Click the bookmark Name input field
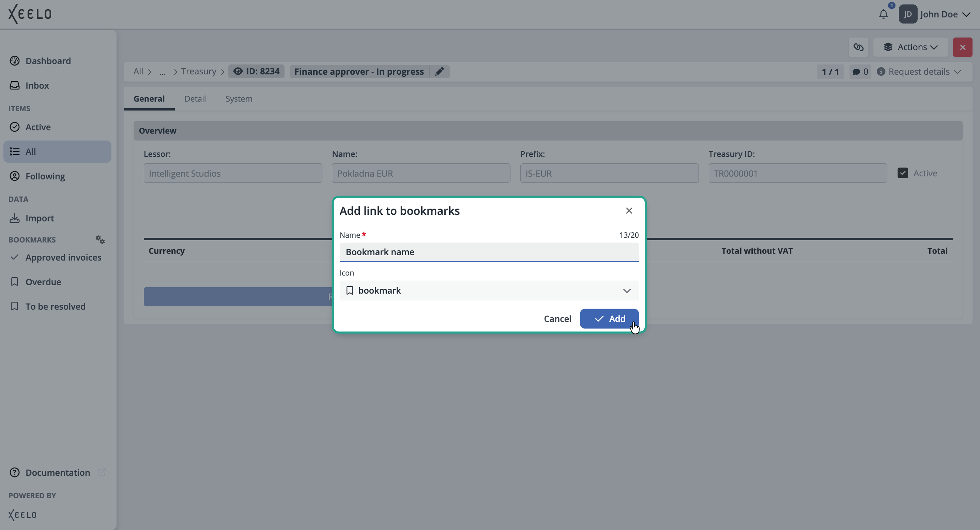This screenshot has width=980, height=530. click(489, 252)
